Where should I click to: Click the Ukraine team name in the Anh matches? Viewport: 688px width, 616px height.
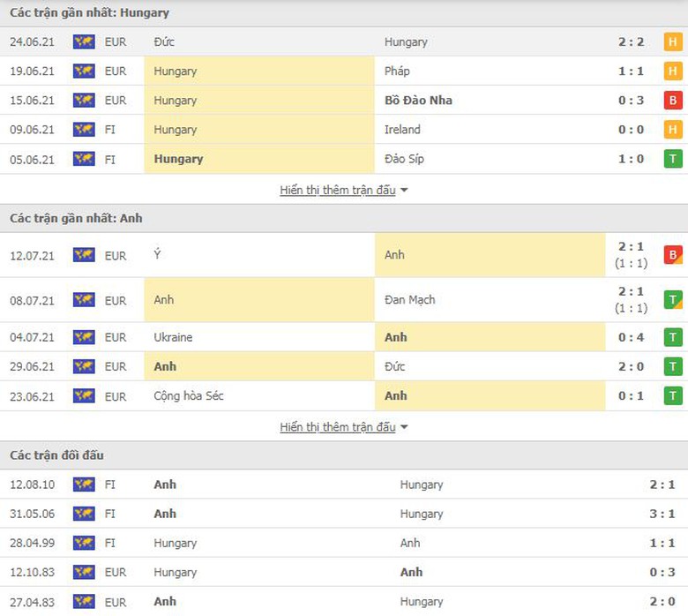[173, 337]
